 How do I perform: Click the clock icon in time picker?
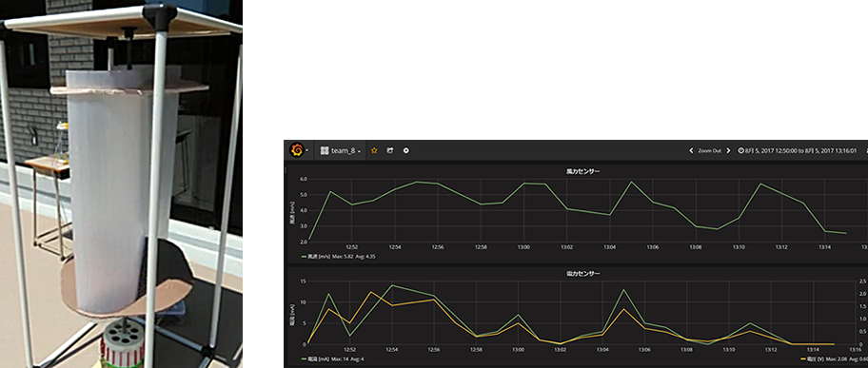[x=740, y=150]
